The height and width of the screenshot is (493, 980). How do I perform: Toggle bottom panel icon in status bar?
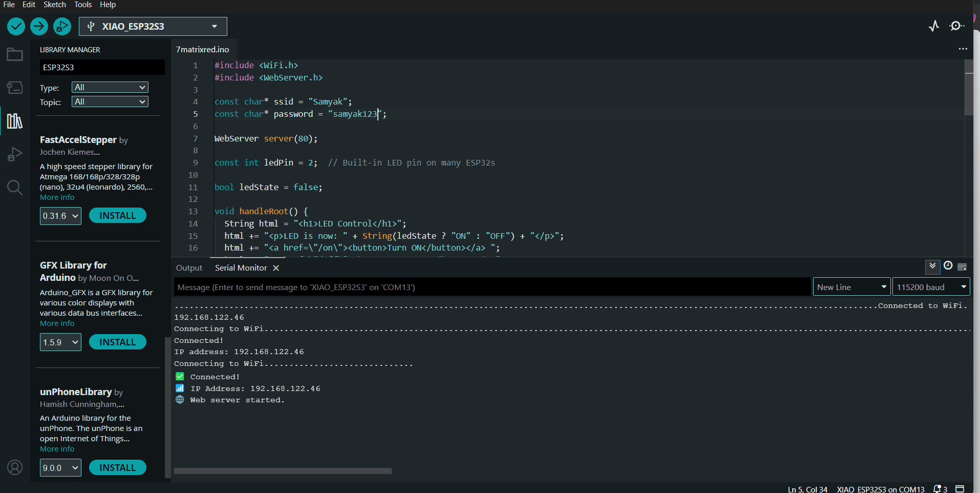960,489
